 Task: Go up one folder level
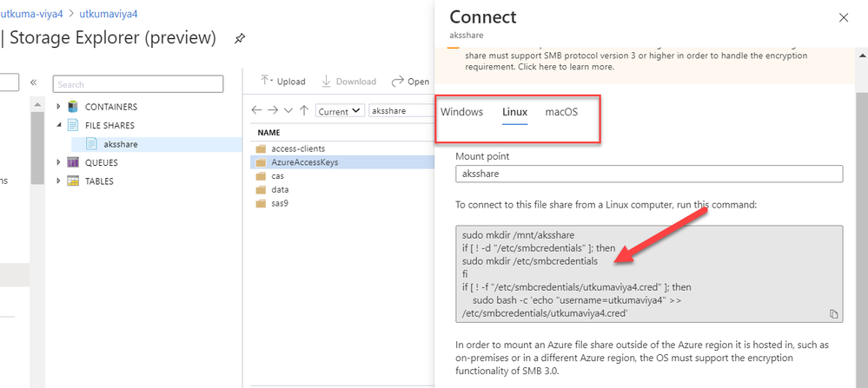tap(303, 111)
